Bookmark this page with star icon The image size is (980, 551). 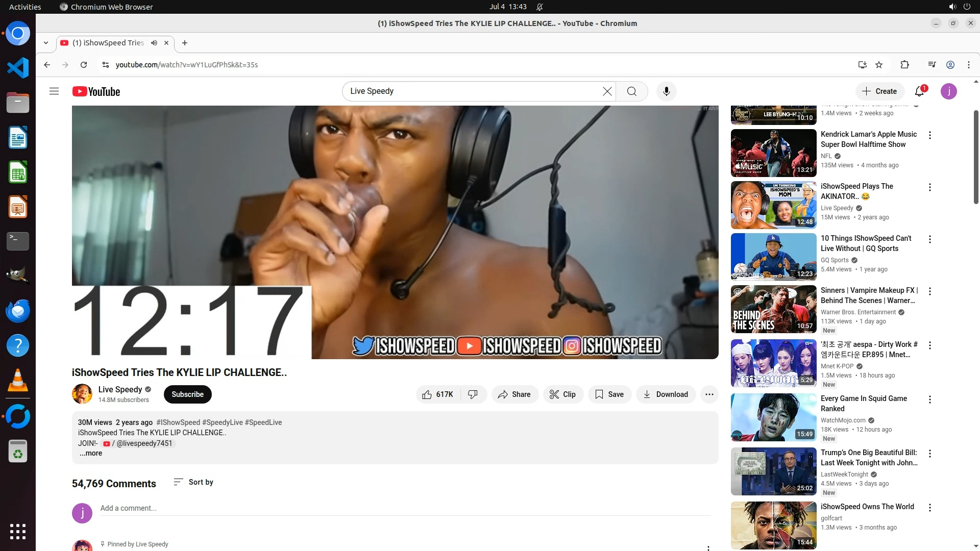(879, 65)
